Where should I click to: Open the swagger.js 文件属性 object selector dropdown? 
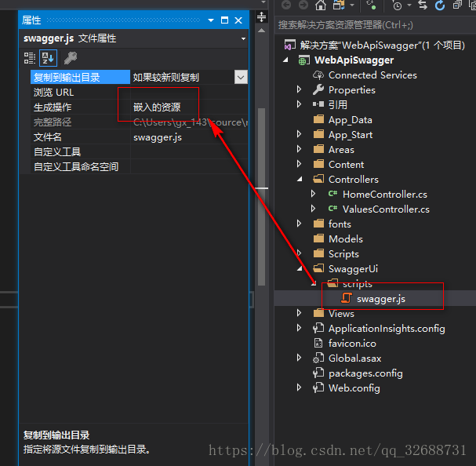(x=243, y=39)
